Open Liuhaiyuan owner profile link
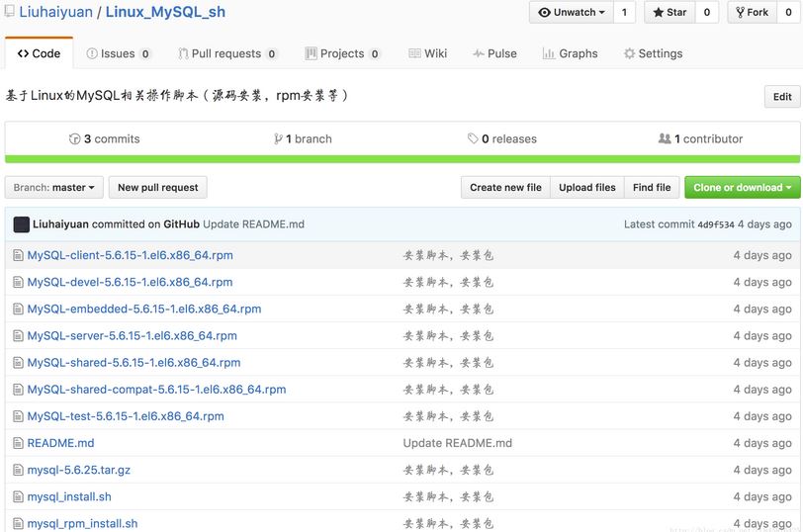This screenshot has height=532, width=803. [x=55, y=12]
